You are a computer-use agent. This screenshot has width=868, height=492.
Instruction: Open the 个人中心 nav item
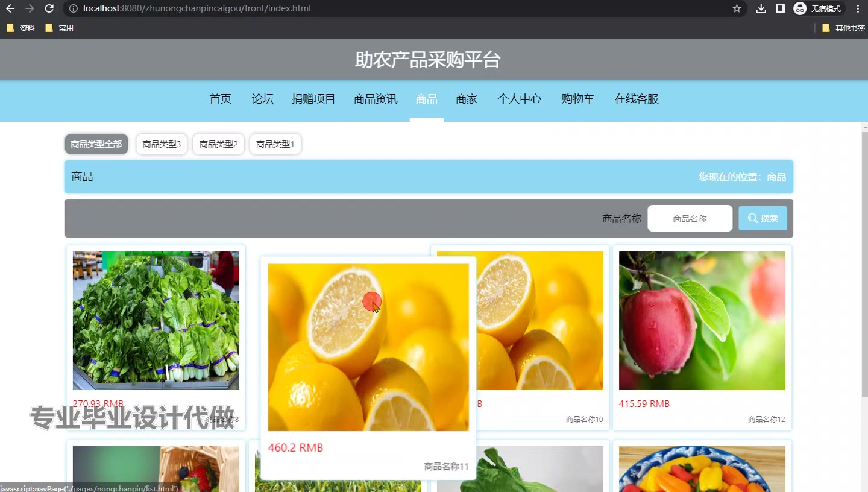520,99
